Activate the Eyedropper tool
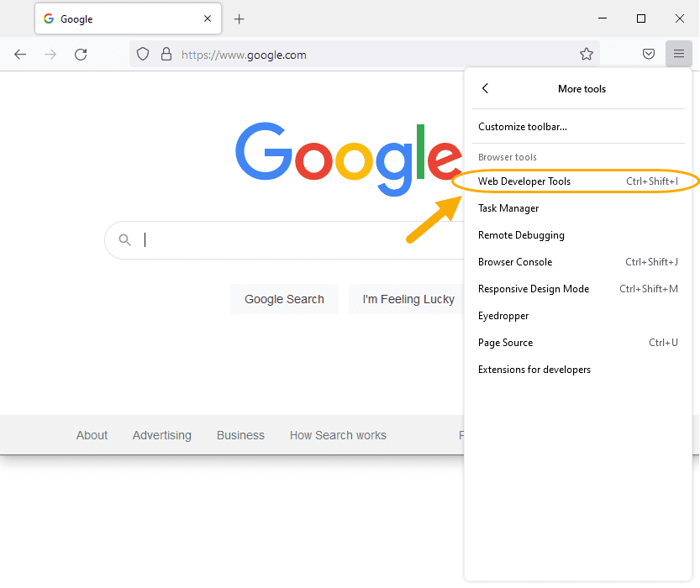Screen dimensions: 700x588 577,316
